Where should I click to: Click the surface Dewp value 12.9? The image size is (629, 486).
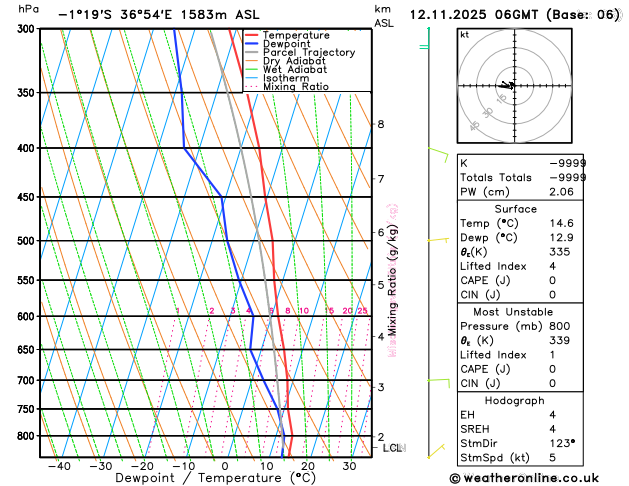pyautogui.click(x=561, y=238)
